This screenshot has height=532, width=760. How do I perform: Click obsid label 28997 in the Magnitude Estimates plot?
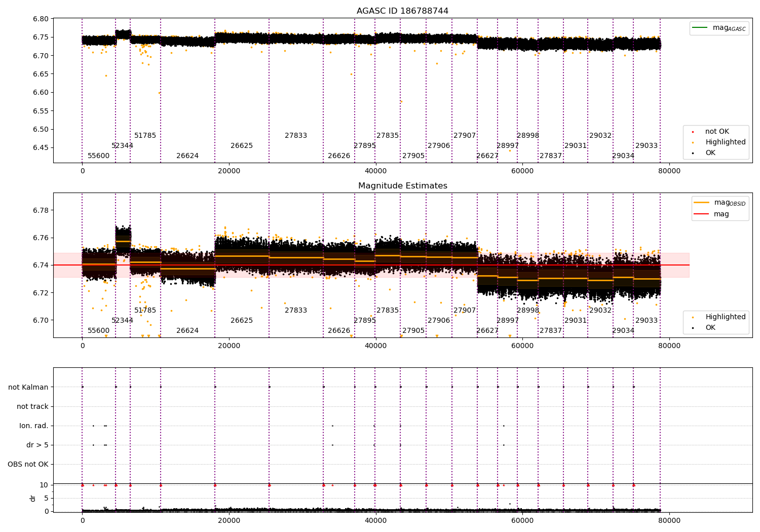508,321
